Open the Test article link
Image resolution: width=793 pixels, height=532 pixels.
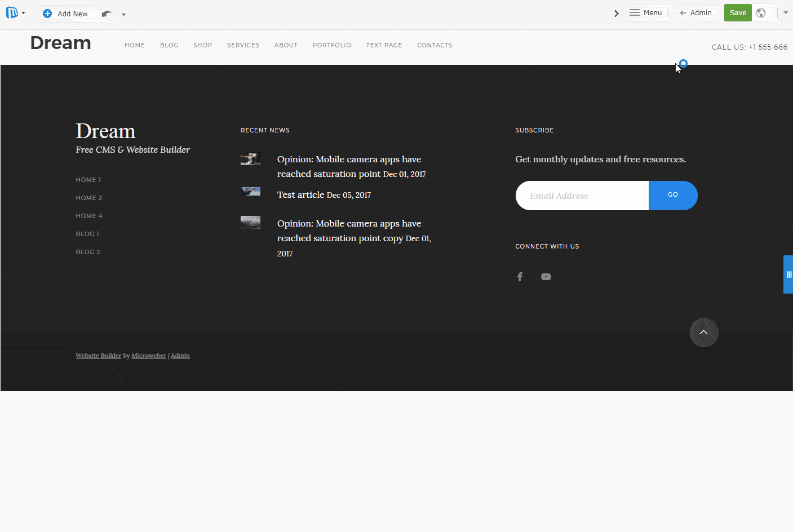pyautogui.click(x=300, y=195)
